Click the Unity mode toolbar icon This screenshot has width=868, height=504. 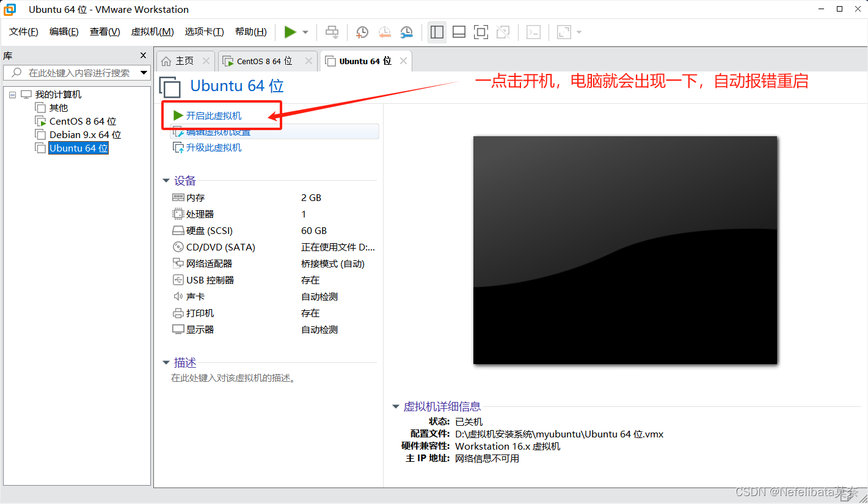(x=503, y=32)
